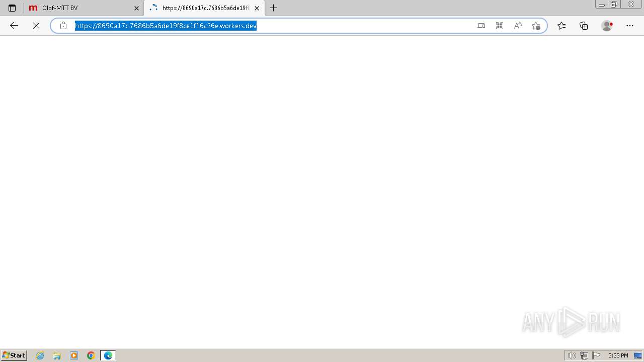The height and width of the screenshot is (362, 644).
Task: Add this page to favorites
Action: 536,26
